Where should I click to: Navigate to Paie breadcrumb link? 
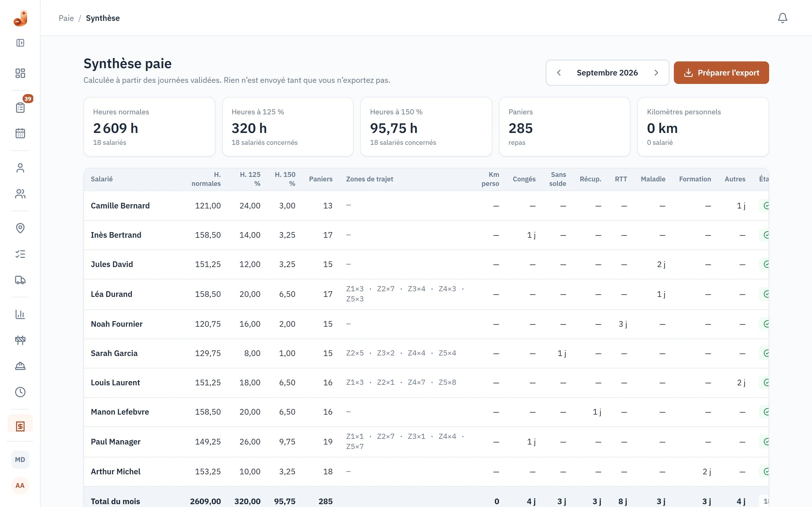pos(66,18)
